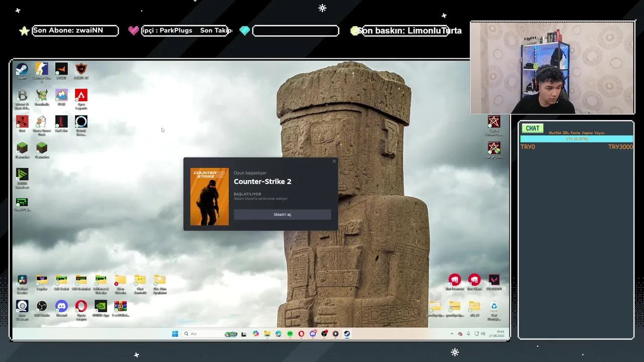644x362 pixels.
Task: Show hidden system tray icons
Action: [x=452, y=334]
